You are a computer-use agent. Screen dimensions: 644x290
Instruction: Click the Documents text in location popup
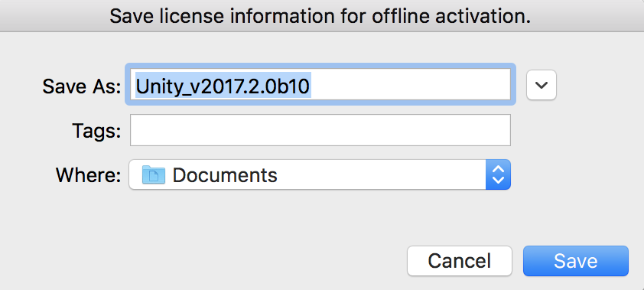[225, 175]
